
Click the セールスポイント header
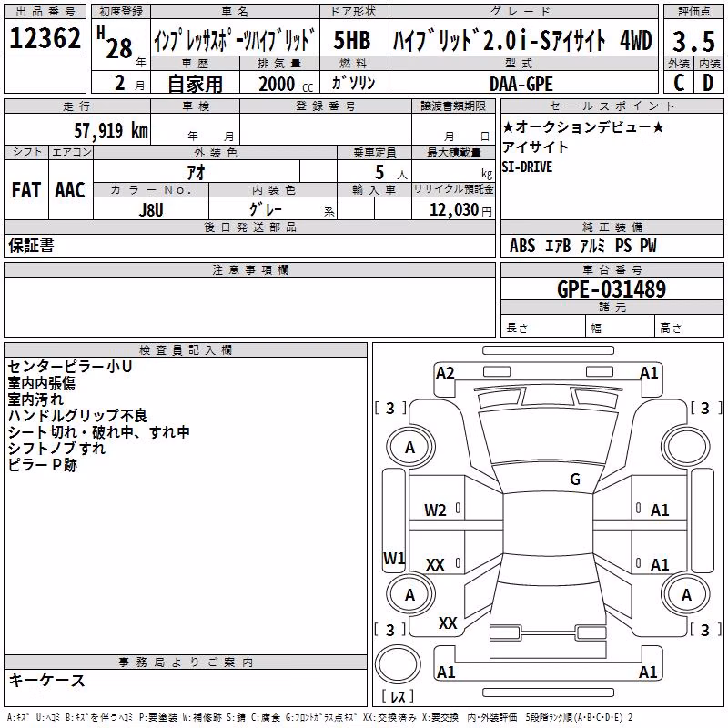click(x=612, y=106)
